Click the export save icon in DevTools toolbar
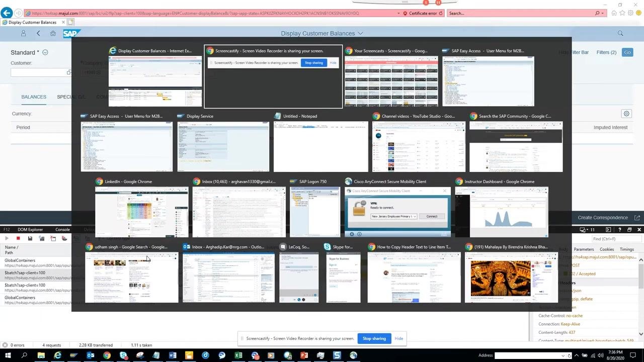Image resolution: width=644 pixels, height=362 pixels. point(30,238)
